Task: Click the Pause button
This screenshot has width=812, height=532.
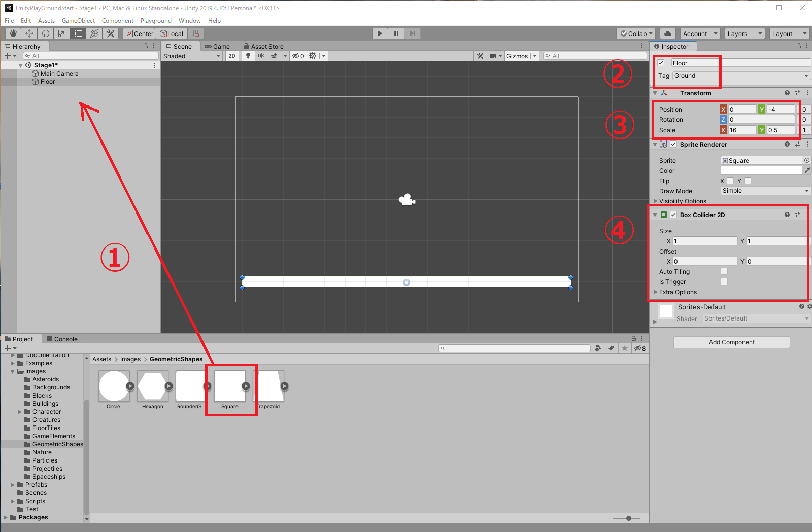Action: [x=396, y=33]
